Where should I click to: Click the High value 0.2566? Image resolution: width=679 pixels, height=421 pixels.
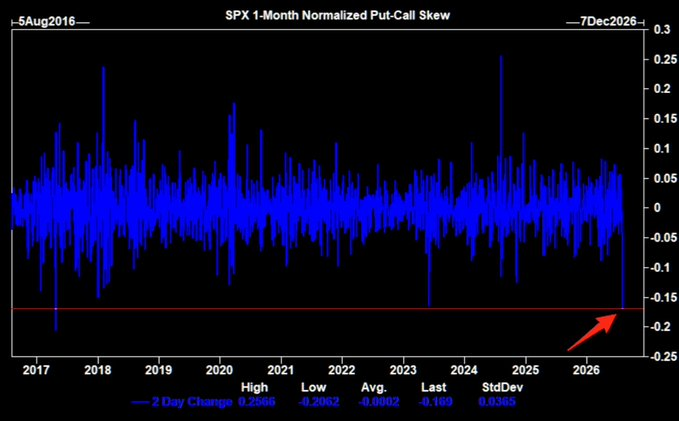click(x=256, y=402)
